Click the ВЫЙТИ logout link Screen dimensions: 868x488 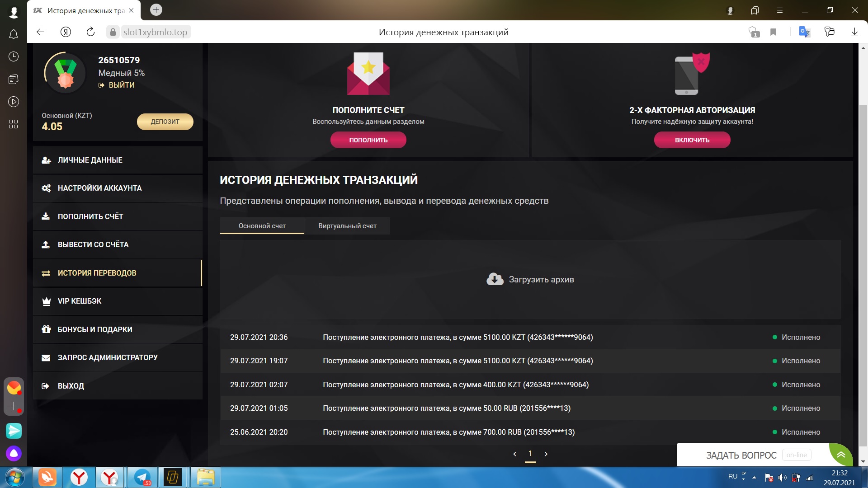pyautogui.click(x=121, y=85)
